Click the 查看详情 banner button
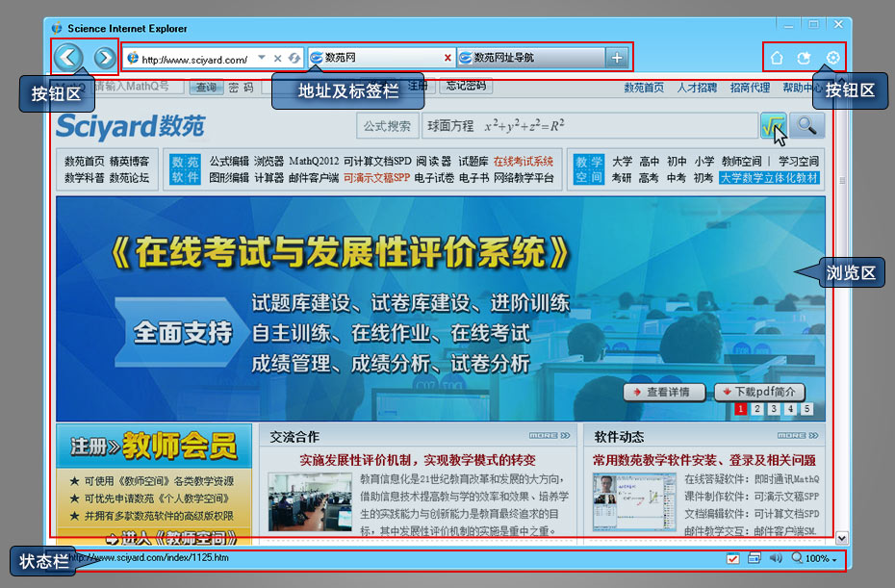This screenshot has height=588, width=895. point(664,393)
